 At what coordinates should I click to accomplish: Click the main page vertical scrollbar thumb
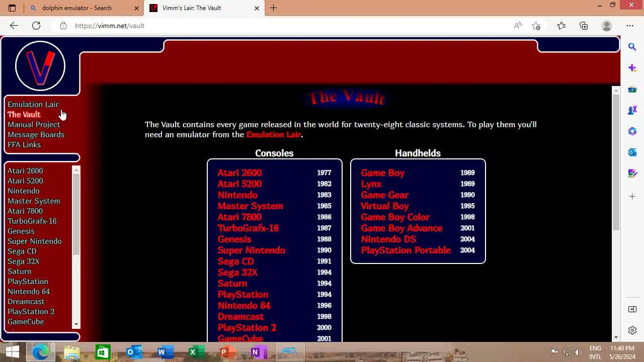(x=616, y=162)
